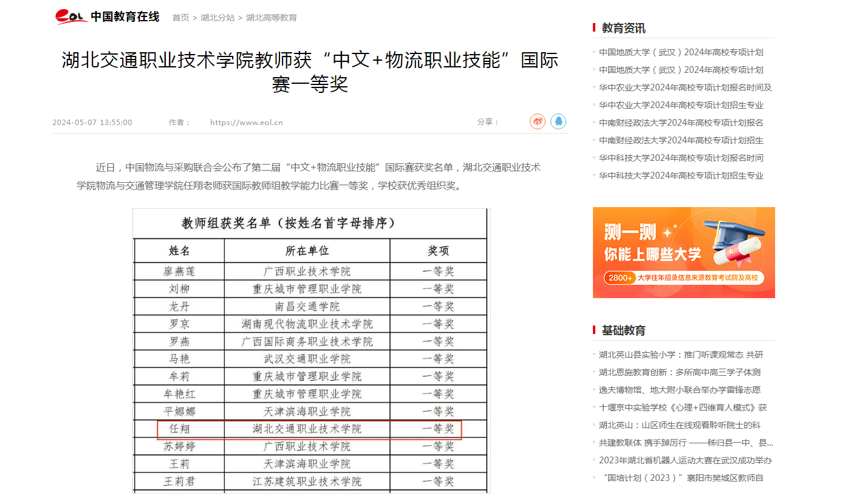Image resolution: width=845 pixels, height=504 pixels.
Task: Open 华中科技大学2024年高校专项计划招生专业 article
Action: [x=681, y=175]
